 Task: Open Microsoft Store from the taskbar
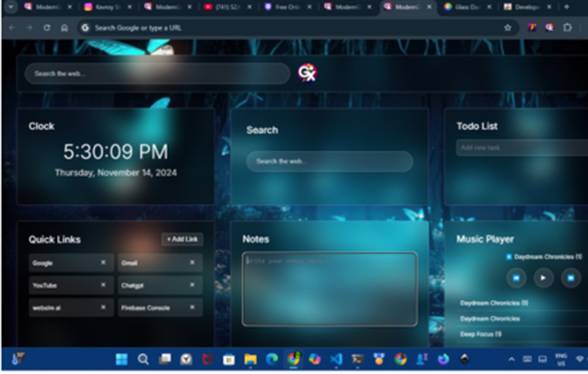coord(229,360)
